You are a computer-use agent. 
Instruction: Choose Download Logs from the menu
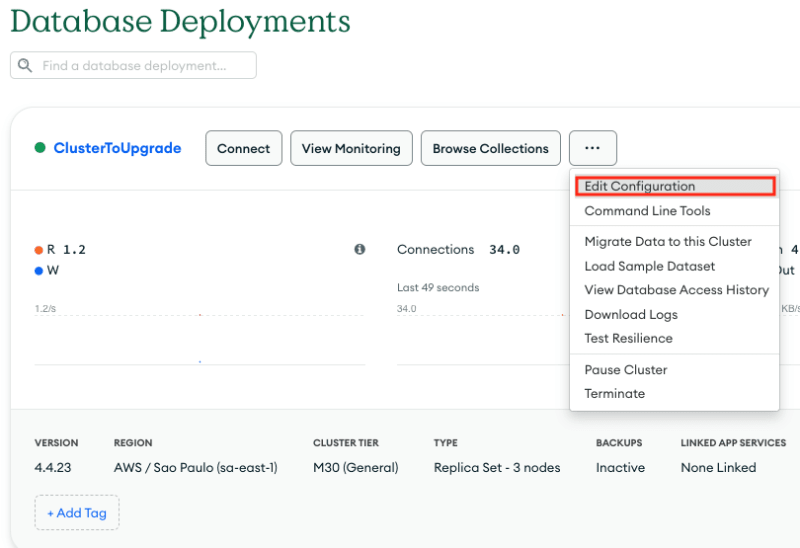pos(631,314)
